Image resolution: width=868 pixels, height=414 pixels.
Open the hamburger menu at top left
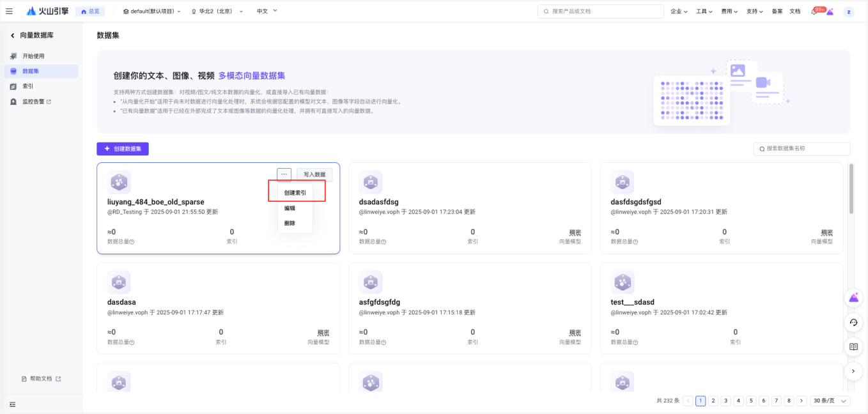9,11
